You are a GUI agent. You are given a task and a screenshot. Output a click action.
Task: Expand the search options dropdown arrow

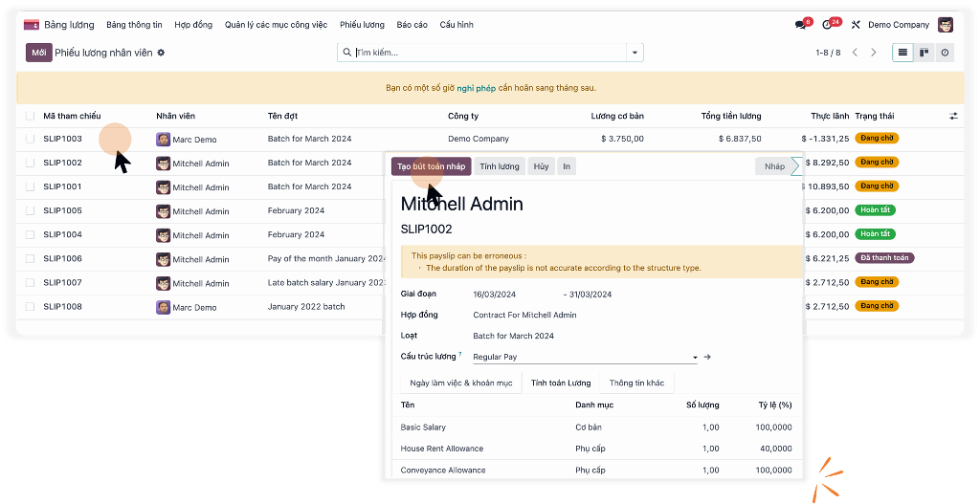[635, 53]
